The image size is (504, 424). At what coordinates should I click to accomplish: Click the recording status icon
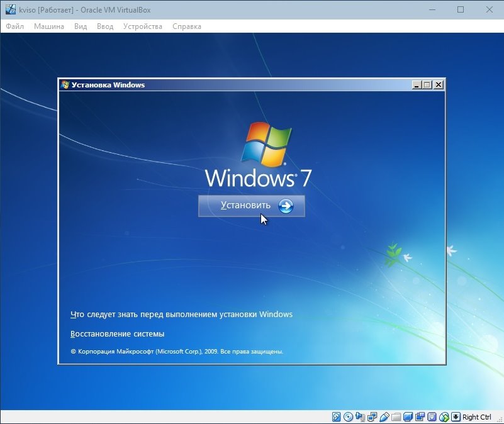(420, 417)
